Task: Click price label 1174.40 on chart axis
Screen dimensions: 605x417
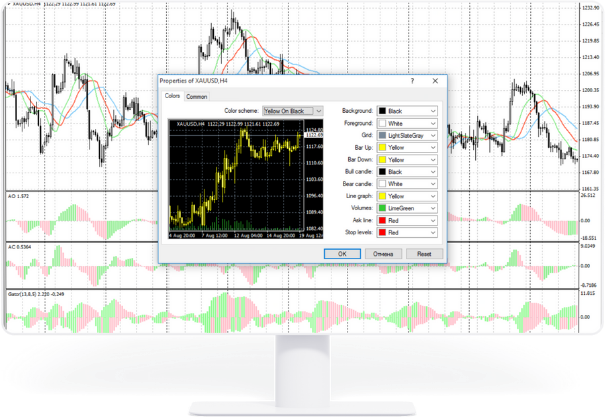Action: click(590, 156)
